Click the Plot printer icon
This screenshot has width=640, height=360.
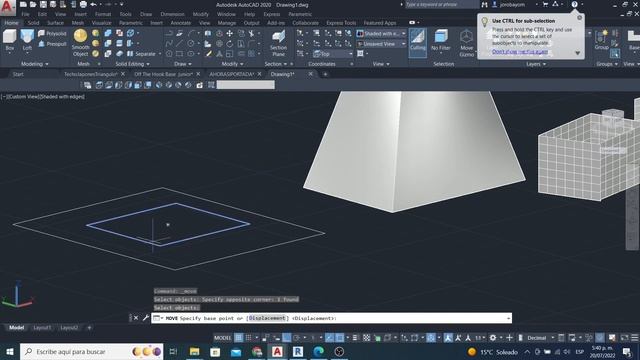click(x=83, y=4)
